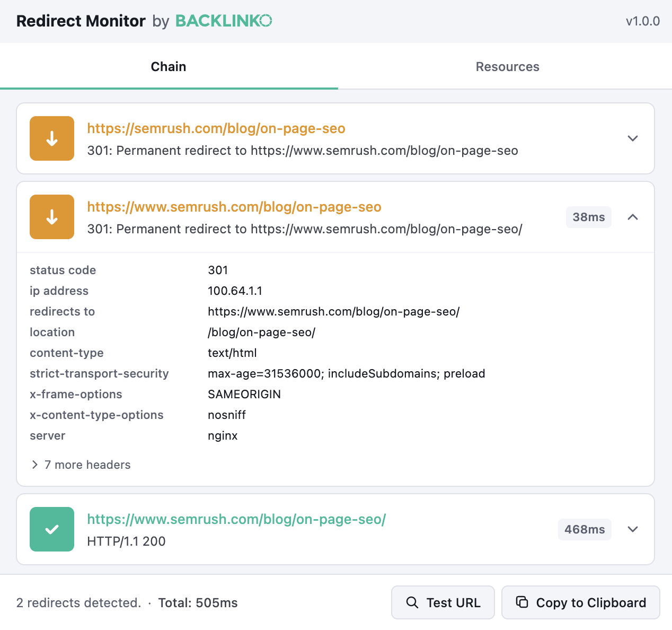
Task: Select the Chain tab
Action: [169, 67]
